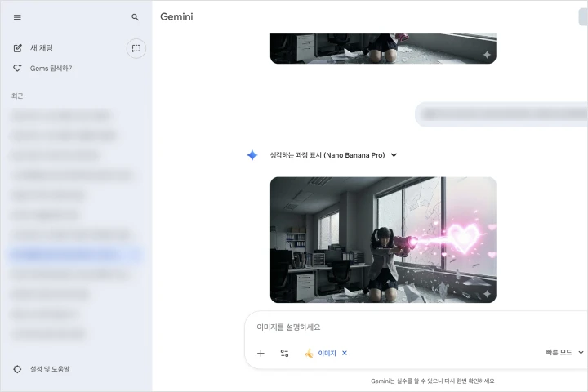Open the 빠른 모드 model dropdown
588x392 pixels.
[564, 352]
